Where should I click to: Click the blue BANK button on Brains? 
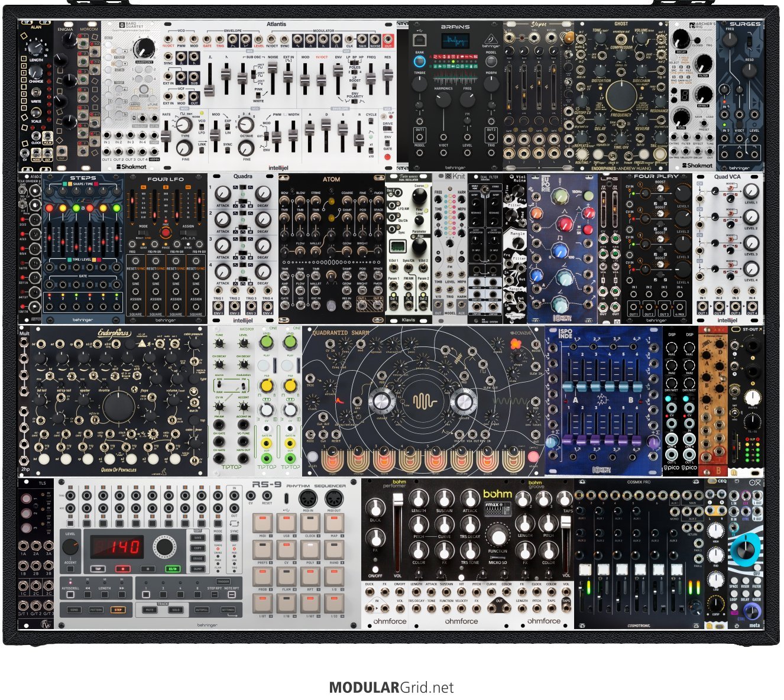419,61
